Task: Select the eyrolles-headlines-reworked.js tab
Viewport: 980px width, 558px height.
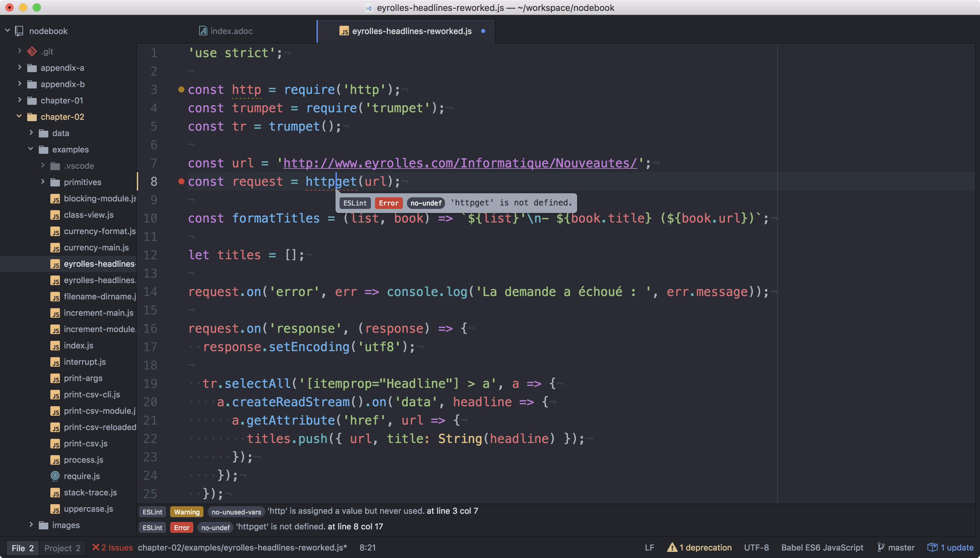Action: tap(412, 31)
